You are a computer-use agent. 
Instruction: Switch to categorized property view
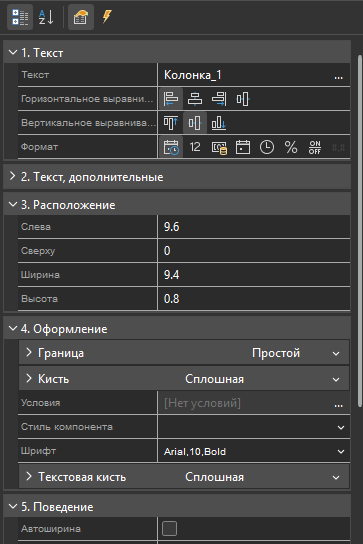(20, 17)
